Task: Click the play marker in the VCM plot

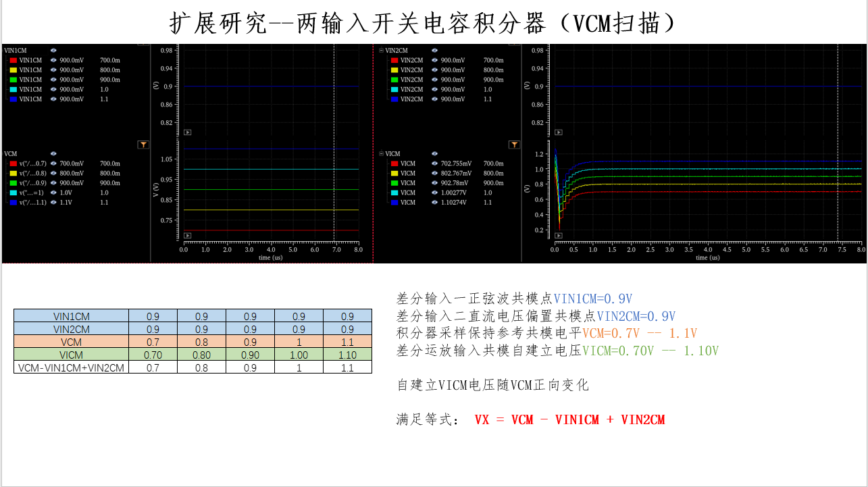Action: [x=188, y=236]
